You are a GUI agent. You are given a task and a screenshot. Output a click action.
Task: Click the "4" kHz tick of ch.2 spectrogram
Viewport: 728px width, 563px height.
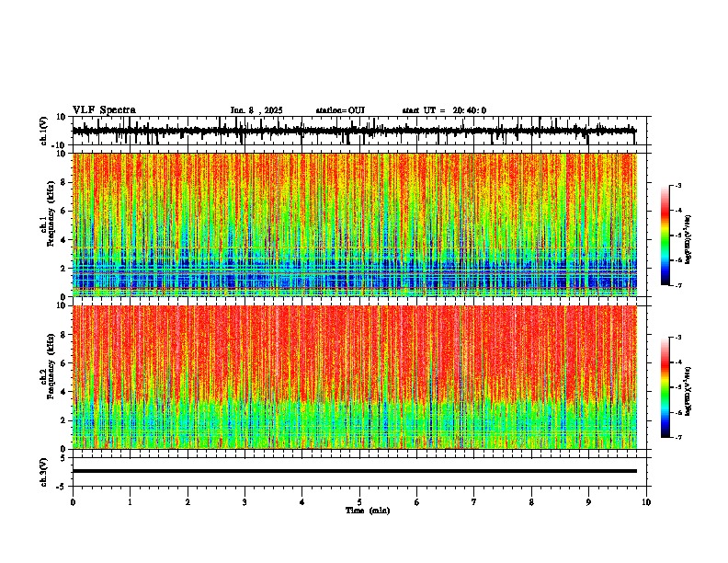pyautogui.click(x=64, y=392)
